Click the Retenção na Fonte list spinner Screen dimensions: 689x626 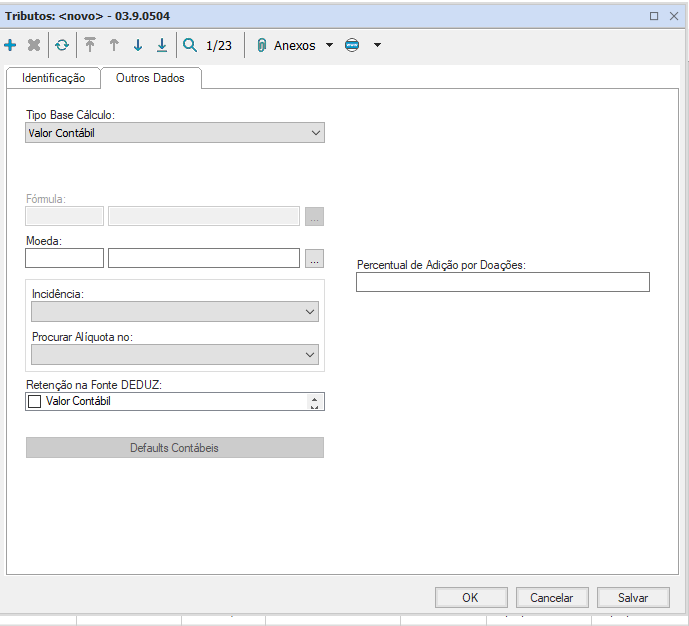coord(315,402)
